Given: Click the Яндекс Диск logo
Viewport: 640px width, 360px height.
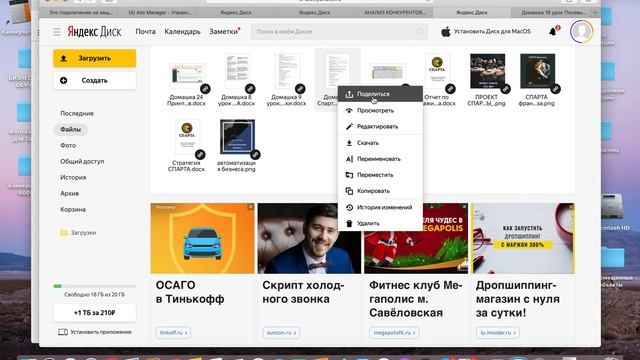Looking at the screenshot, I should (94, 31).
